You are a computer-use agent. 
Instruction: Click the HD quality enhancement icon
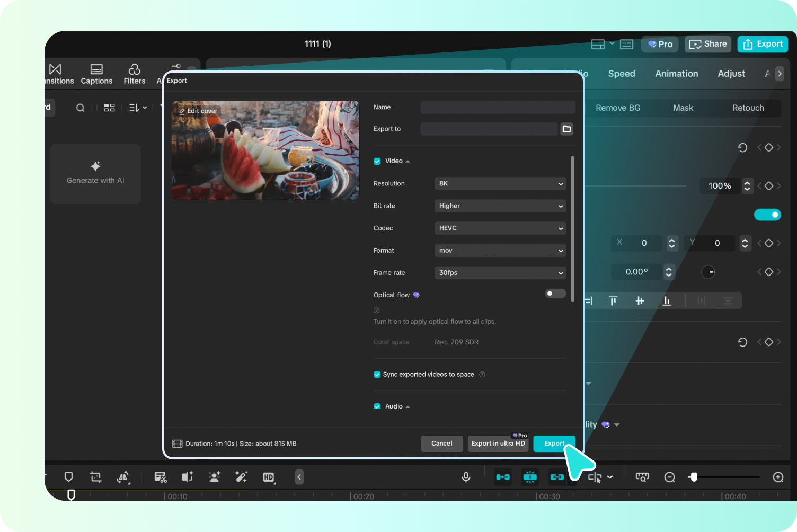[x=269, y=477]
